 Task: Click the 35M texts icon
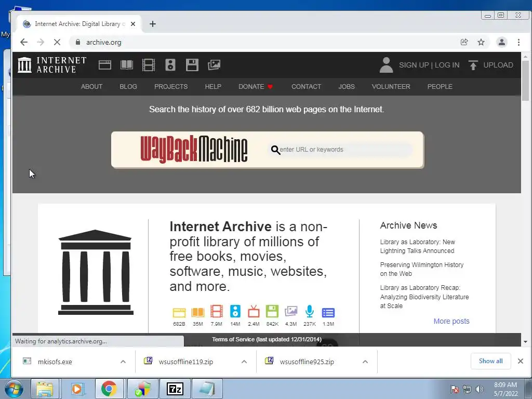click(198, 312)
